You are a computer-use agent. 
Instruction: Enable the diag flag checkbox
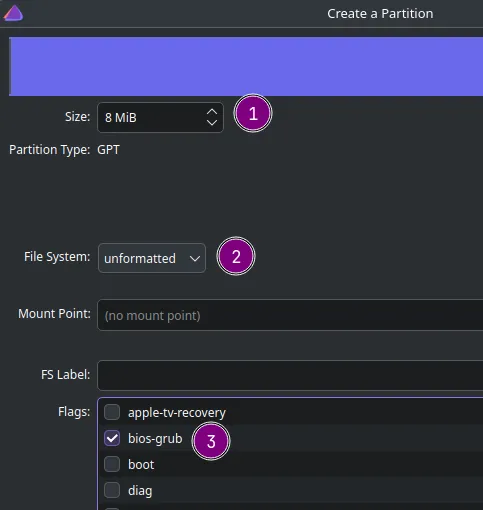pyautogui.click(x=112, y=490)
